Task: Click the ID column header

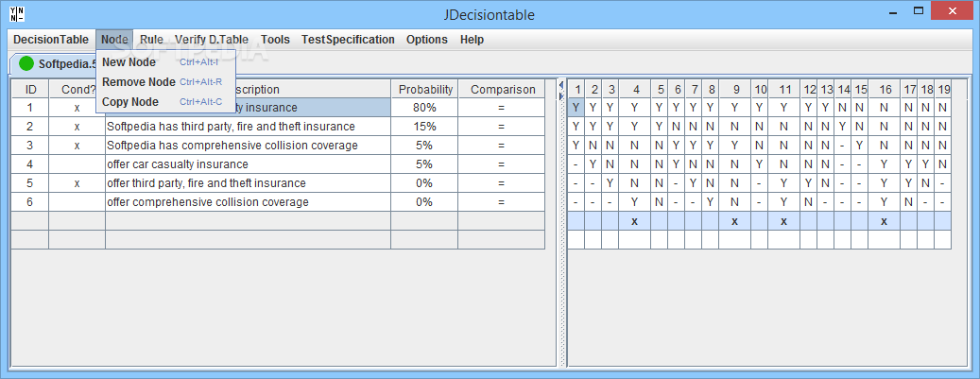Action: 30,90
